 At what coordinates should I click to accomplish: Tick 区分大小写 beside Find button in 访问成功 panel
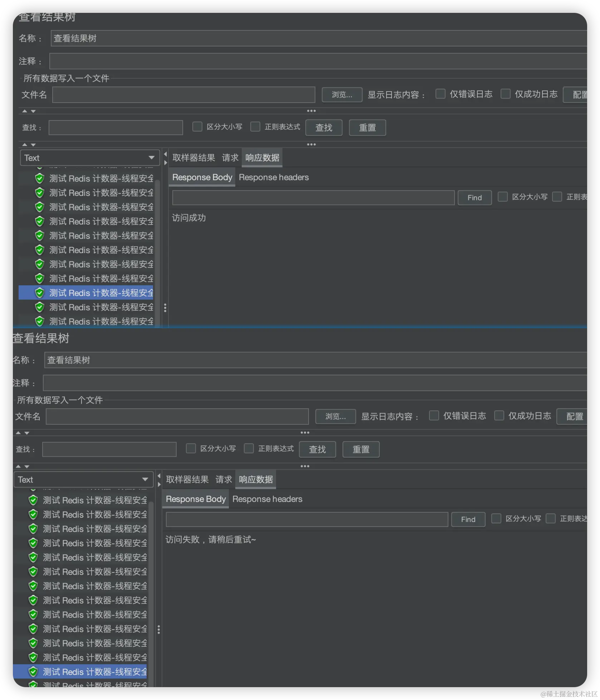tap(502, 197)
